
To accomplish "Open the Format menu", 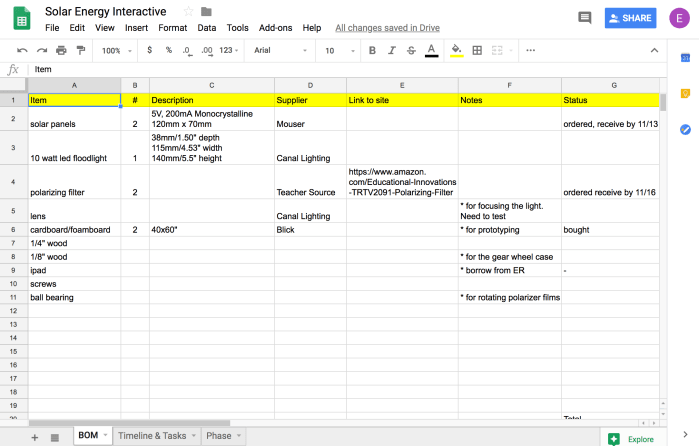I will click(x=172, y=28).
